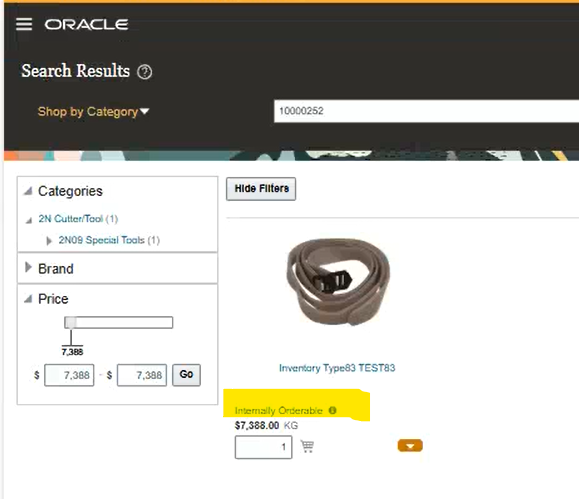Screen dimensions: 579x499
Task: Open Search Results help icon
Action: (144, 72)
